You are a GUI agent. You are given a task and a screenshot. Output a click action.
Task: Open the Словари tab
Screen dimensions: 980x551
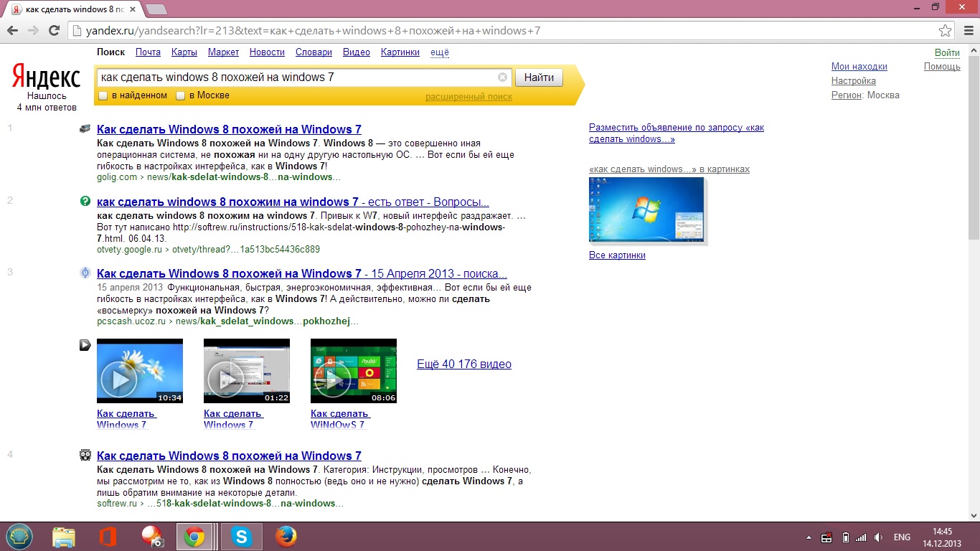(314, 52)
